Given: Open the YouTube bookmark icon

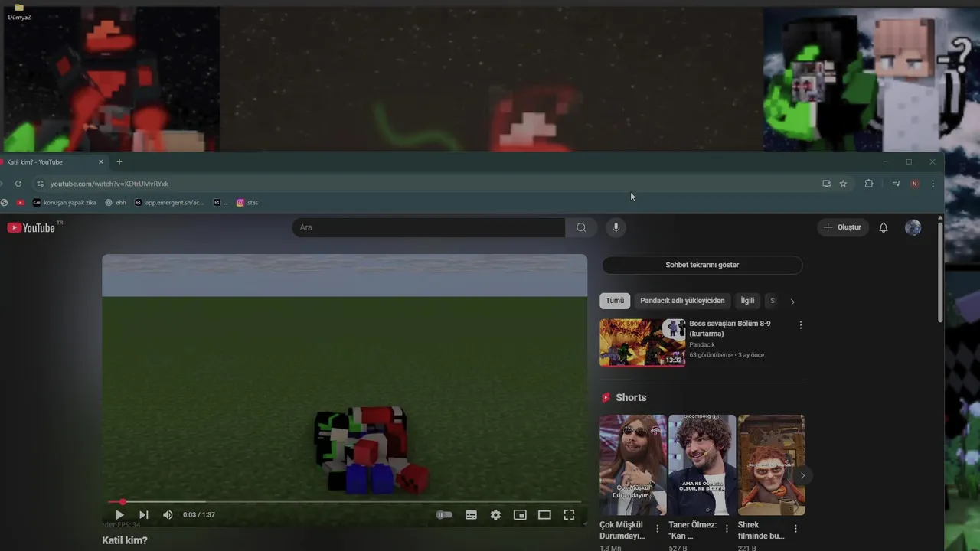Looking at the screenshot, I should click(20, 203).
